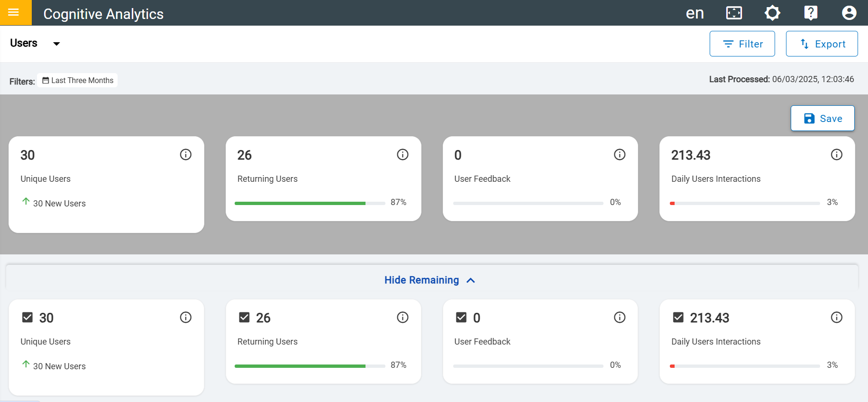Viewport: 868px width, 402px height.
Task: Toggle the brightness theme icon
Action: coord(772,13)
